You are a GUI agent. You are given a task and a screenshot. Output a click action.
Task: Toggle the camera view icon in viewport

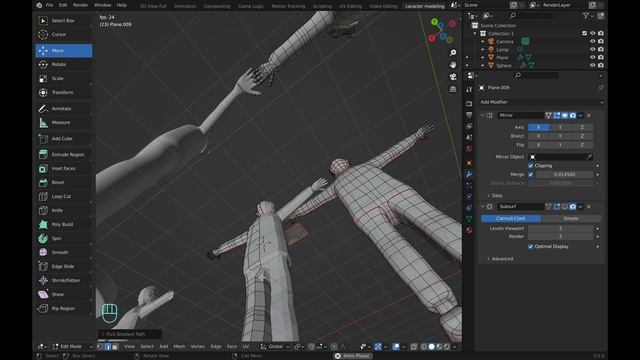[x=453, y=77]
